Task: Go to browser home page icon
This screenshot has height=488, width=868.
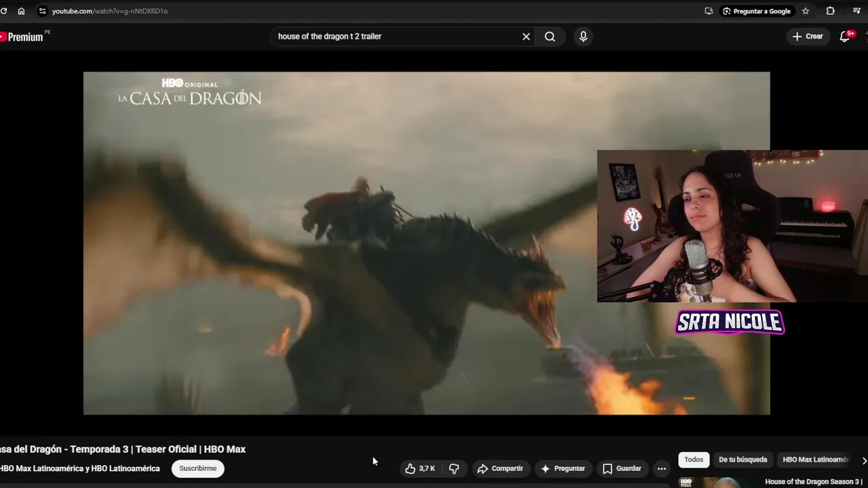Action: tap(22, 11)
